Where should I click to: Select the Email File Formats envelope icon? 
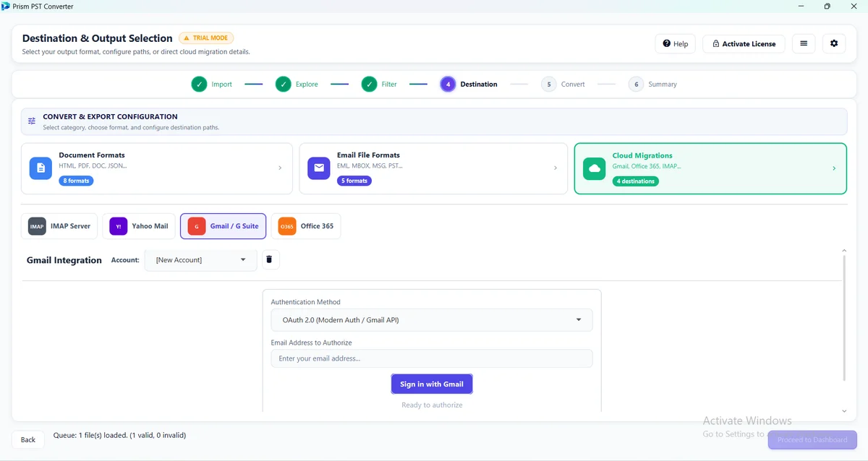coord(319,168)
